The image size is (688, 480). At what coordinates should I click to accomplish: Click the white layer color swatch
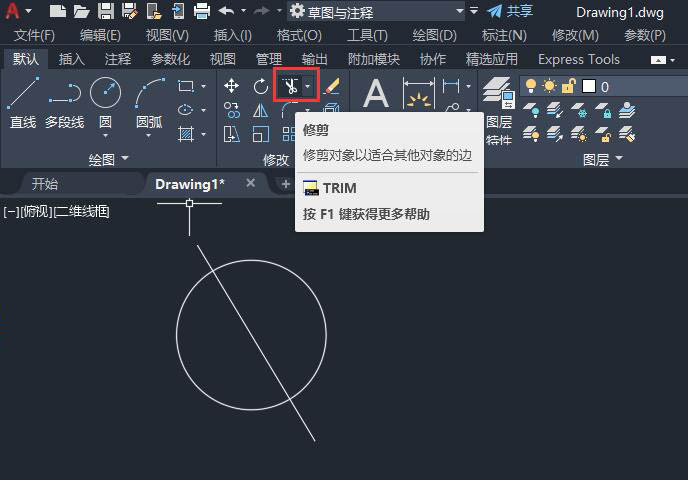coord(588,86)
